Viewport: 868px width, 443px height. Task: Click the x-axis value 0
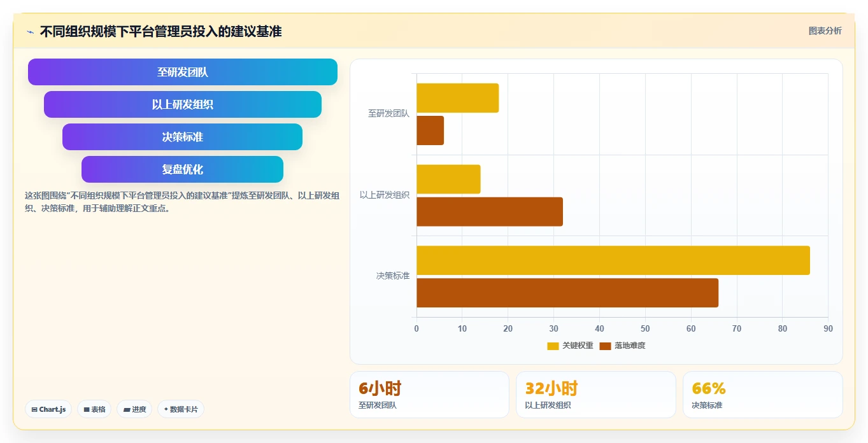[x=416, y=328]
